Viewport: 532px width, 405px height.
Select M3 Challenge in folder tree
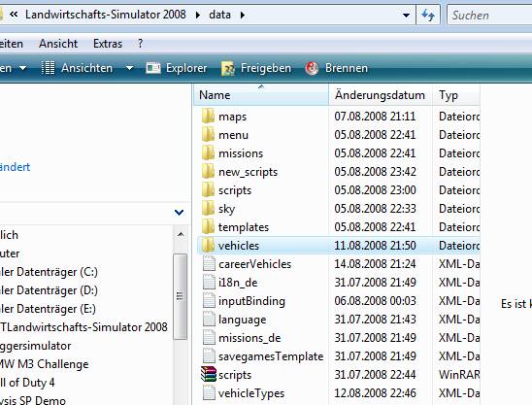(x=44, y=364)
